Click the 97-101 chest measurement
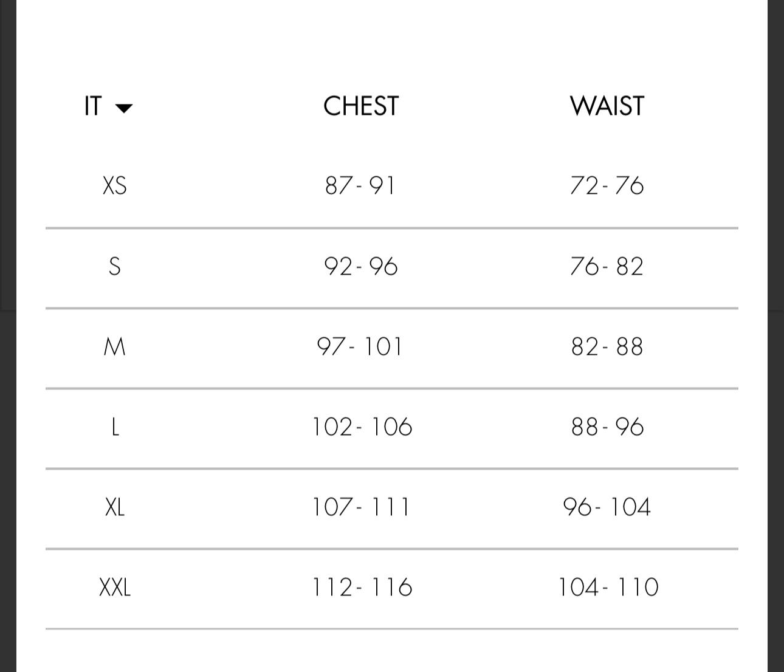The height and width of the screenshot is (672, 784). (x=360, y=347)
